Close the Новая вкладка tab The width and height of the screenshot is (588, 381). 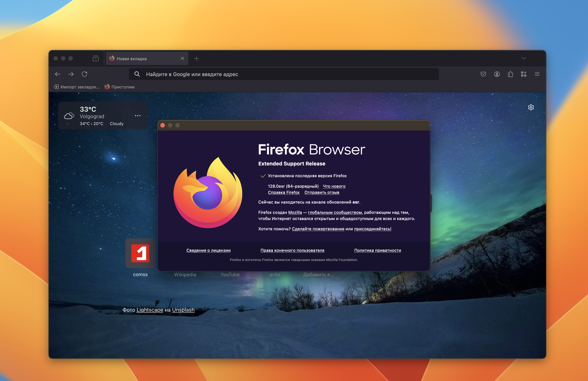point(182,58)
